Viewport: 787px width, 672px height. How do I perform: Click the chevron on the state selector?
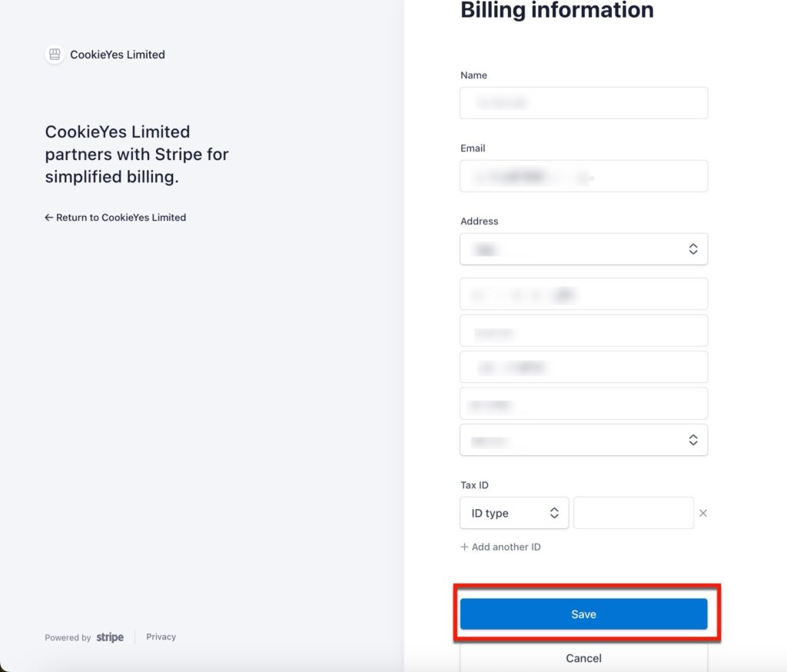(x=692, y=440)
